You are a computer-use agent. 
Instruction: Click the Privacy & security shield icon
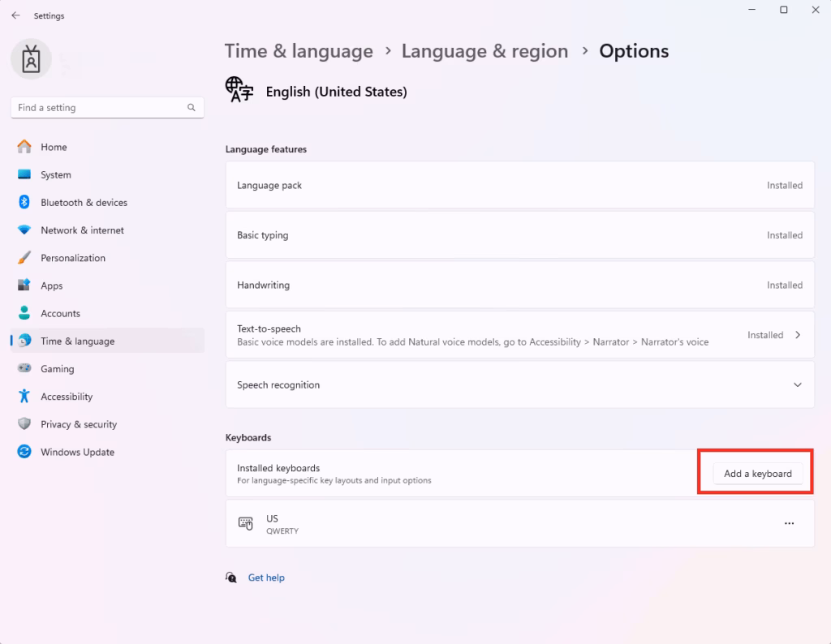click(24, 423)
